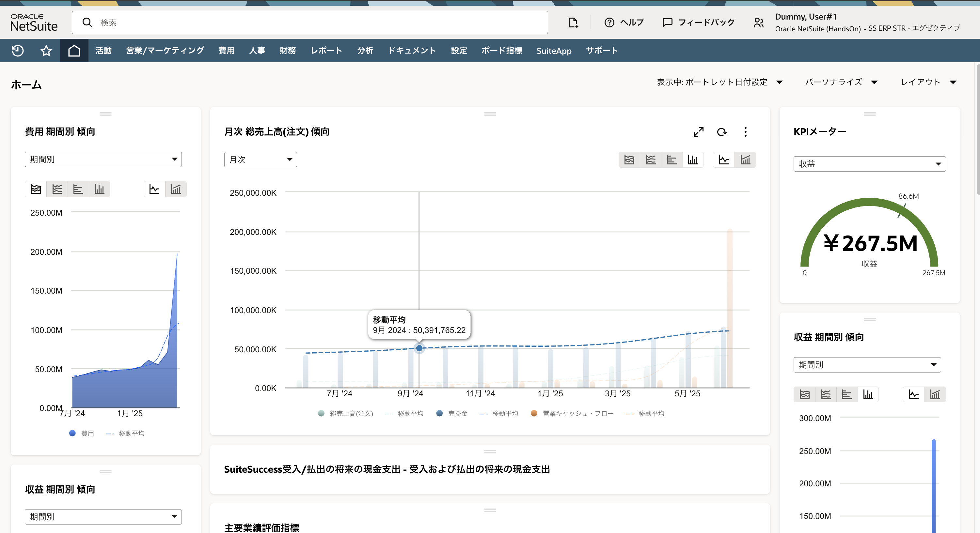Expand the パーソナライズ dropdown
This screenshot has width=980, height=533.
coord(841,82)
